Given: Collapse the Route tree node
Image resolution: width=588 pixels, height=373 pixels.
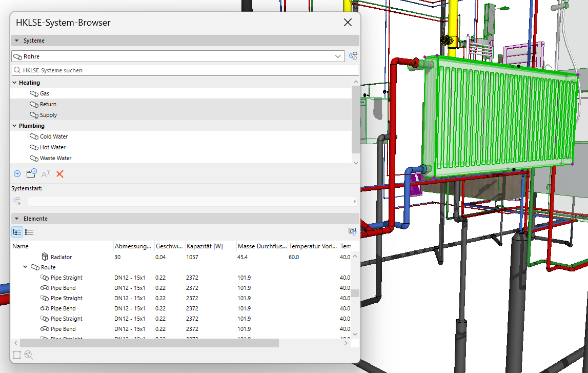Looking at the screenshot, I should pyautogui.click(x=25, y=267).
